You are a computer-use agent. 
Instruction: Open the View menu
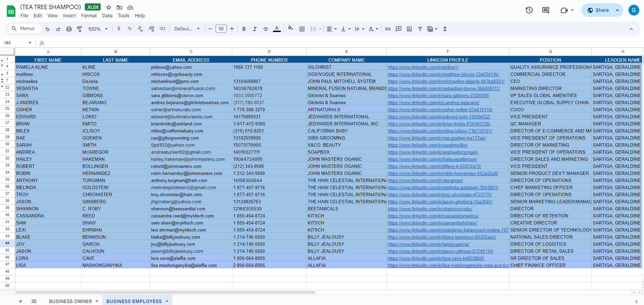pos(53,16)
